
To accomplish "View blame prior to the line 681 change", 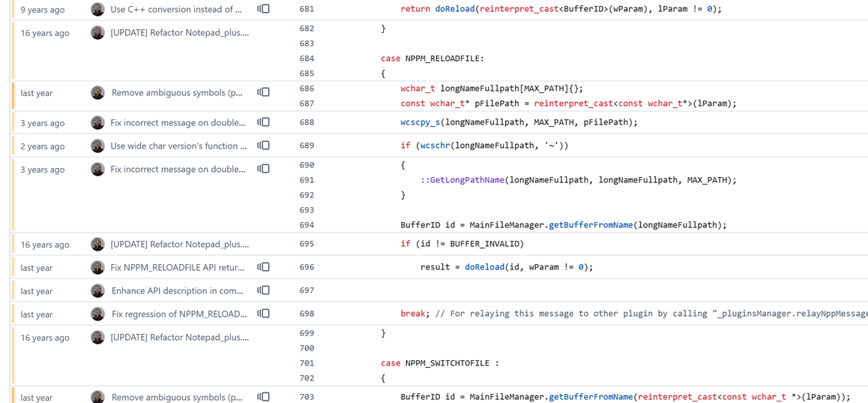I will [x=264, y=9].
